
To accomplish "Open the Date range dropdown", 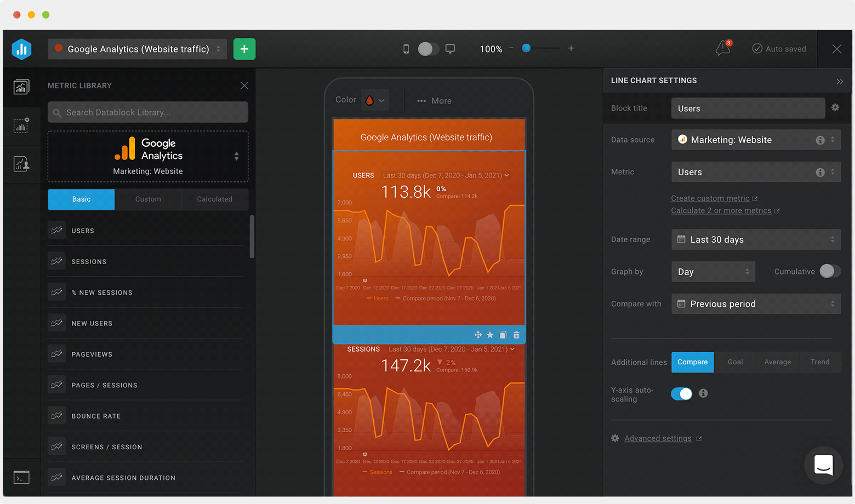I will tap(756, 239).
